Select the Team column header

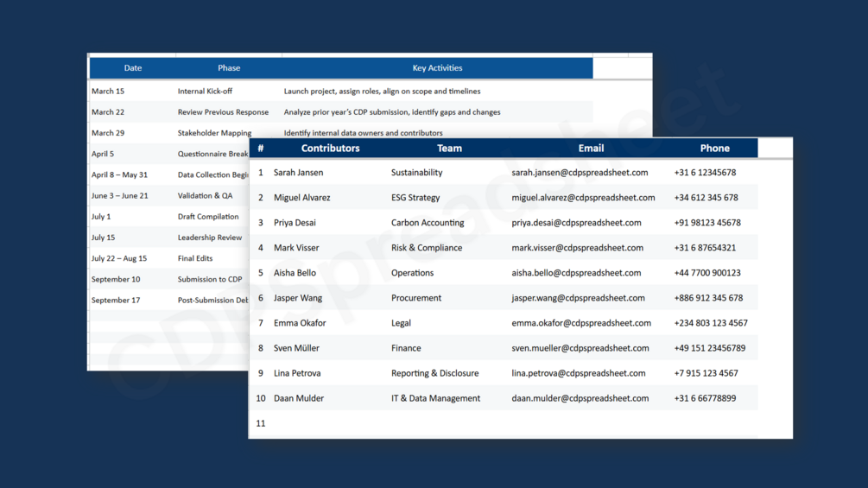point(449,149)
